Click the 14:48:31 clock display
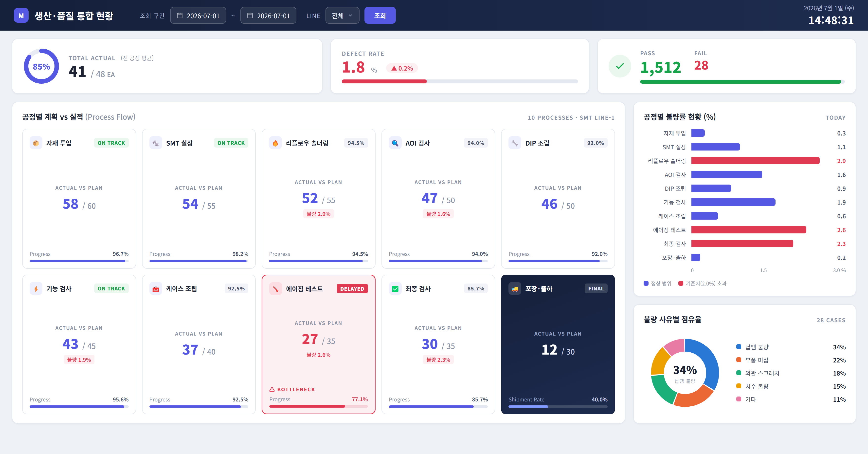 click(x=831, y=20)
